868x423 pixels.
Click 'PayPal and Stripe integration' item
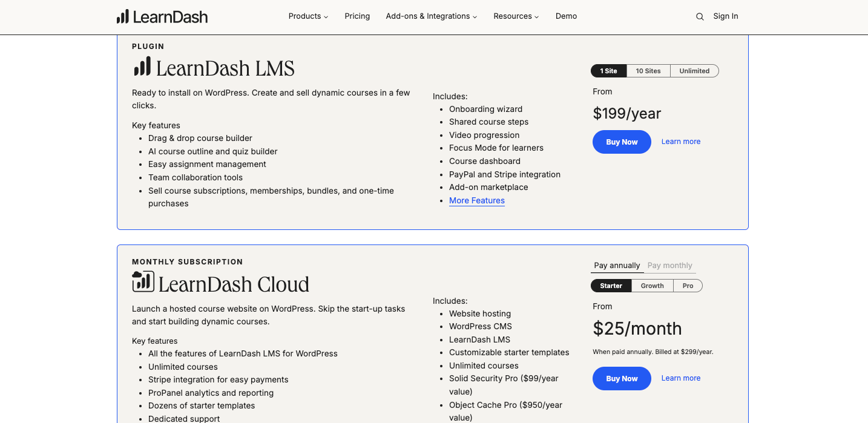505,174
